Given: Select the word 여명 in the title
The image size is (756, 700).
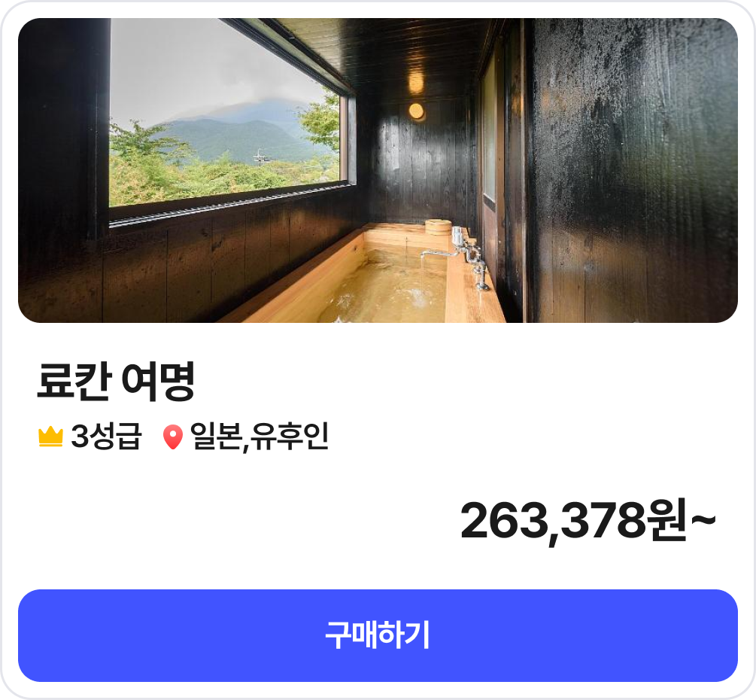Looking at the screenshot, I should pos(159,382).
